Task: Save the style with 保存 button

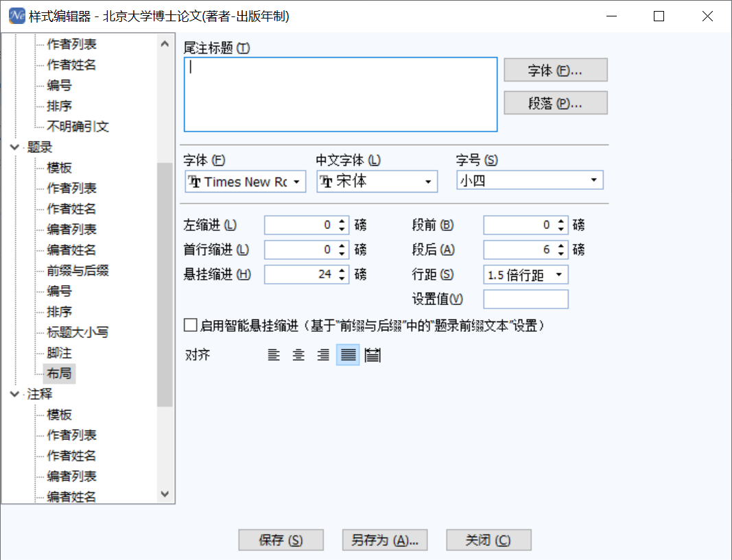Action: (281, 540)
